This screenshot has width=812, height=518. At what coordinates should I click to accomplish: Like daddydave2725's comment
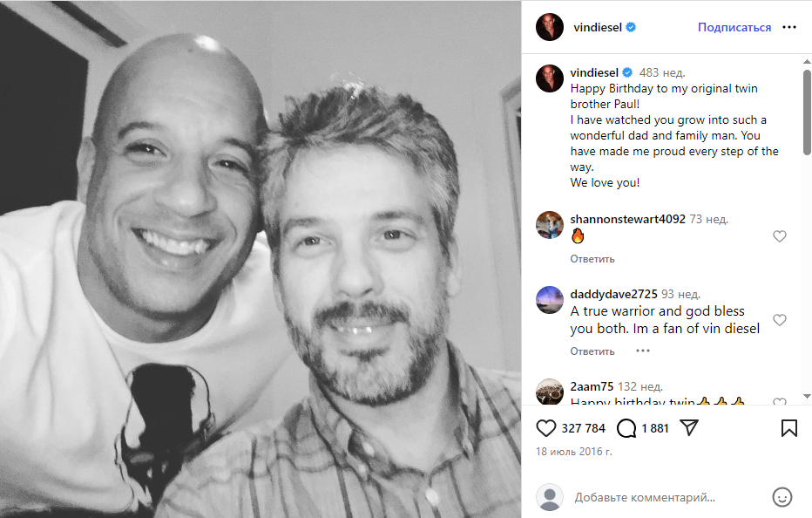780,320
